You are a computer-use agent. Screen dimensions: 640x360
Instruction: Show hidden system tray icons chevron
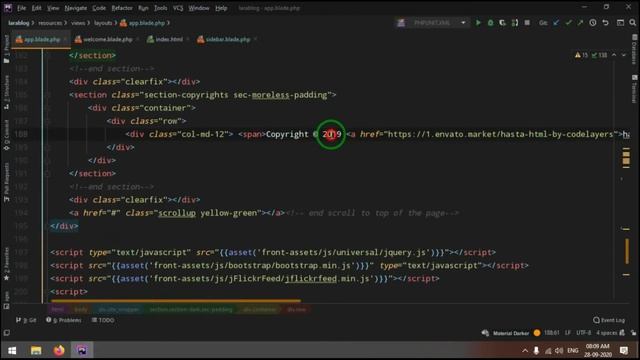point(525,351)
